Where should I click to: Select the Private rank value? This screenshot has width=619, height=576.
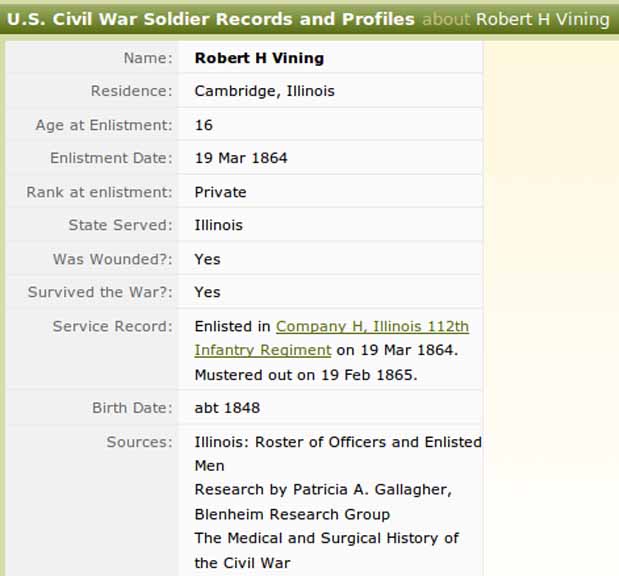point(220,192)
